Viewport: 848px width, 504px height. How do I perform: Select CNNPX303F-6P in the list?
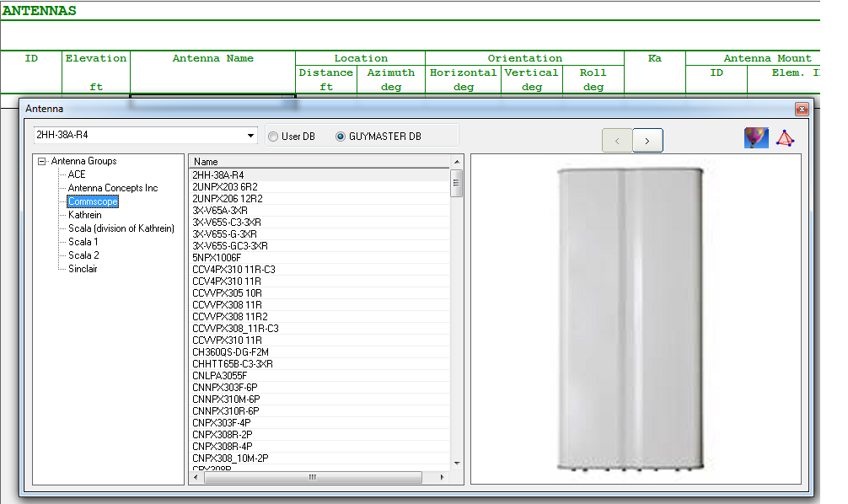click(x=319, y=387)
